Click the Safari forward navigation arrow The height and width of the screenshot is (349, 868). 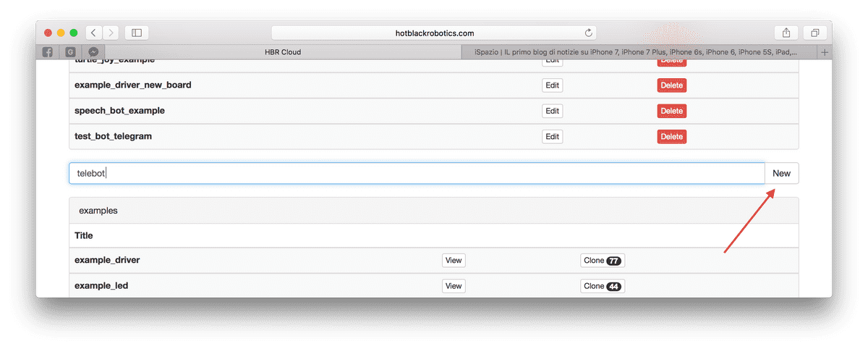click(x=111, y=33)
